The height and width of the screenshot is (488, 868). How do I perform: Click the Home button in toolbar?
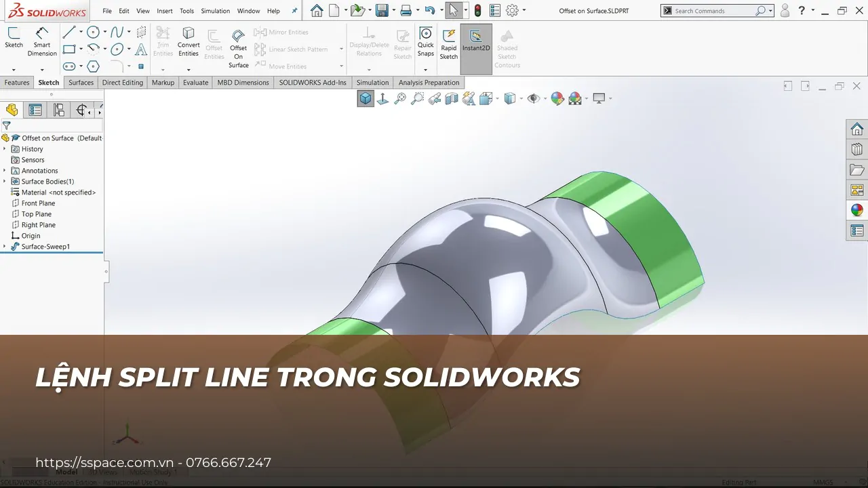click(x=317, y=10)
